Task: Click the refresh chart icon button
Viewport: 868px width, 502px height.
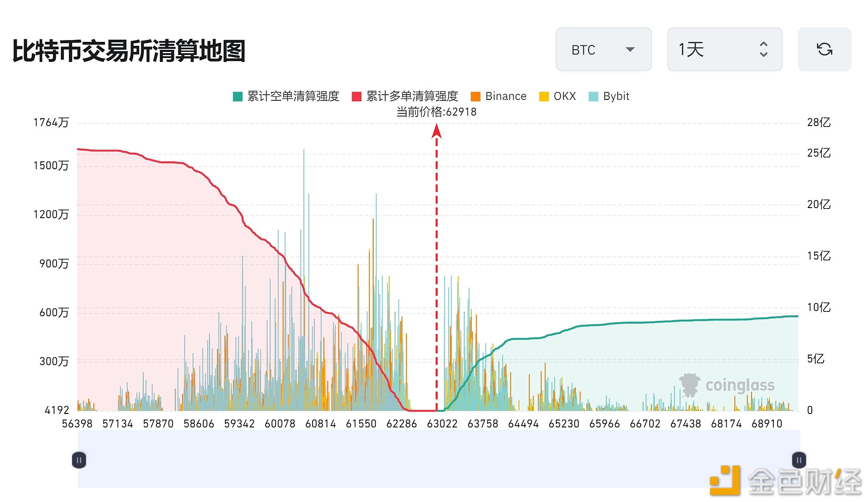Action: [x=824, y=49]
